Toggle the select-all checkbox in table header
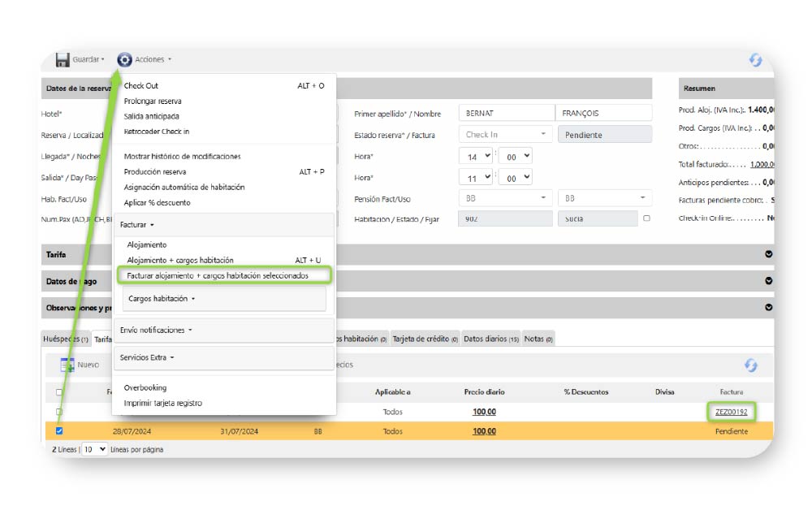812x523 pixels. click(59, 392)
